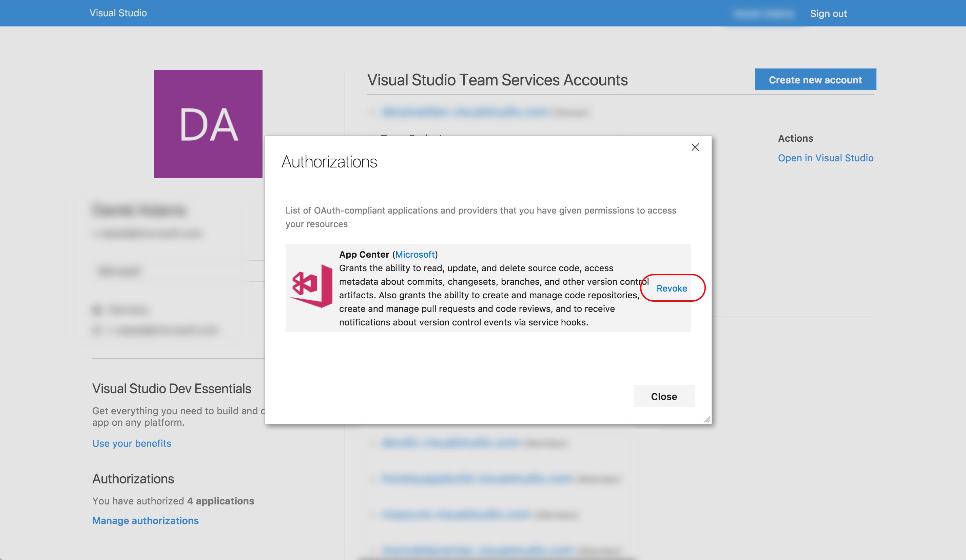Click the App Center Microsoft icon
Viewport: 966px width, 560px height.
(312, 287)
